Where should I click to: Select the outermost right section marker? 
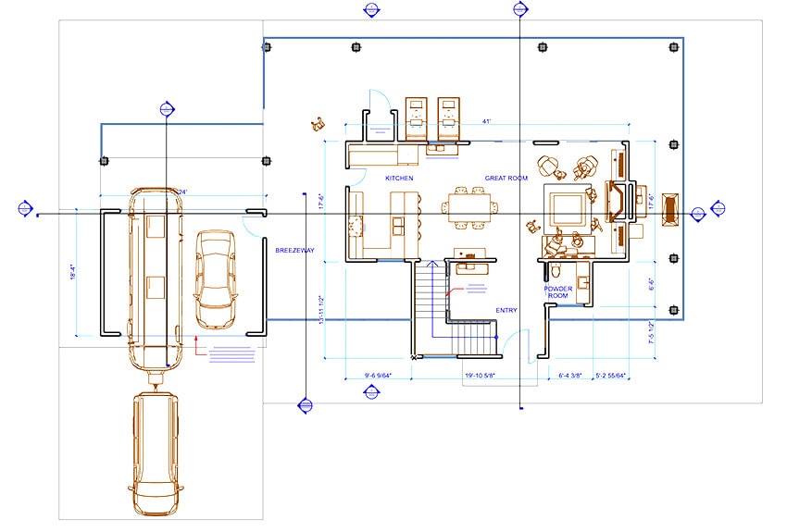[x=718, y=208]
